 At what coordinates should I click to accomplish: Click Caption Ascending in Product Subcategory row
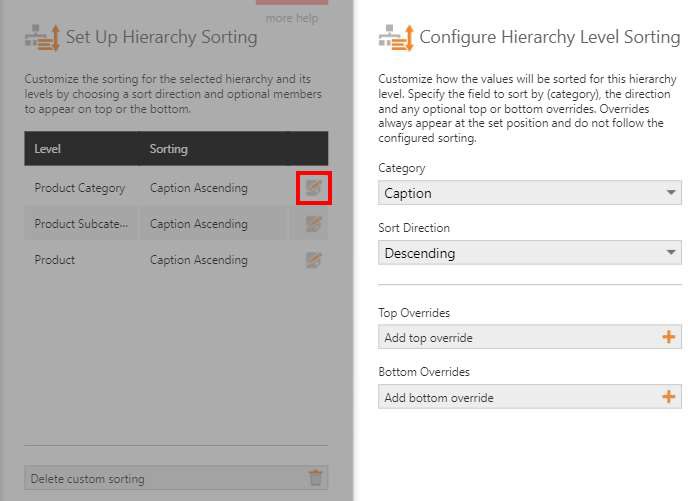coord(199,224)
